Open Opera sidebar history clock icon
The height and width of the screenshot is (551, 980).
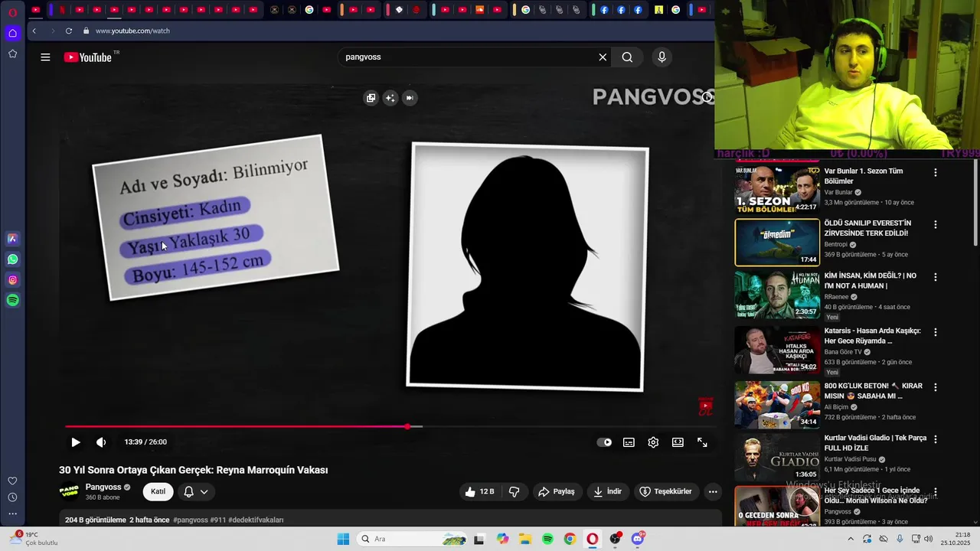coord(12,497)
